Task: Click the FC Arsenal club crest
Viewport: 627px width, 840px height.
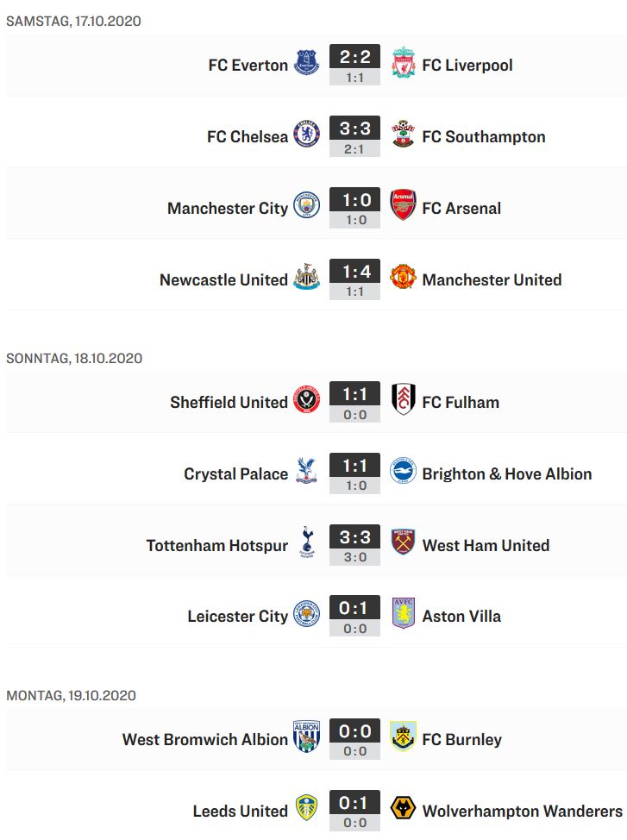Action: [x=403, y=204]
